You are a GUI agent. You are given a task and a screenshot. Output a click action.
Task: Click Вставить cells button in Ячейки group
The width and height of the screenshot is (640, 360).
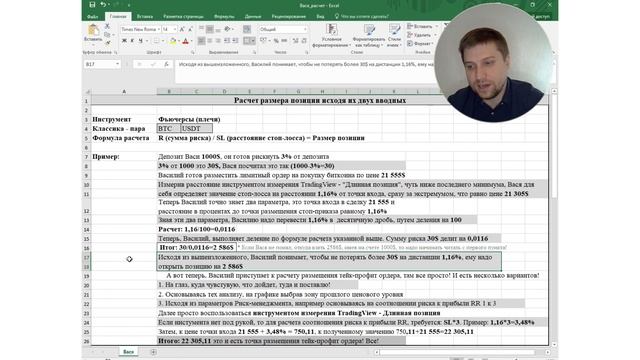click(x=420, y=26)
